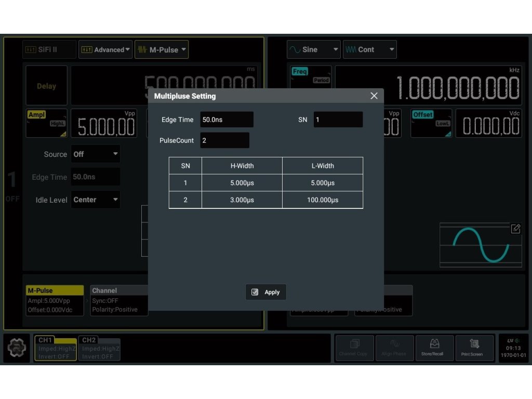Close the Multipluse Setting dialog
The height and width of the screenshot is (399, 532).
coord(374,96)
